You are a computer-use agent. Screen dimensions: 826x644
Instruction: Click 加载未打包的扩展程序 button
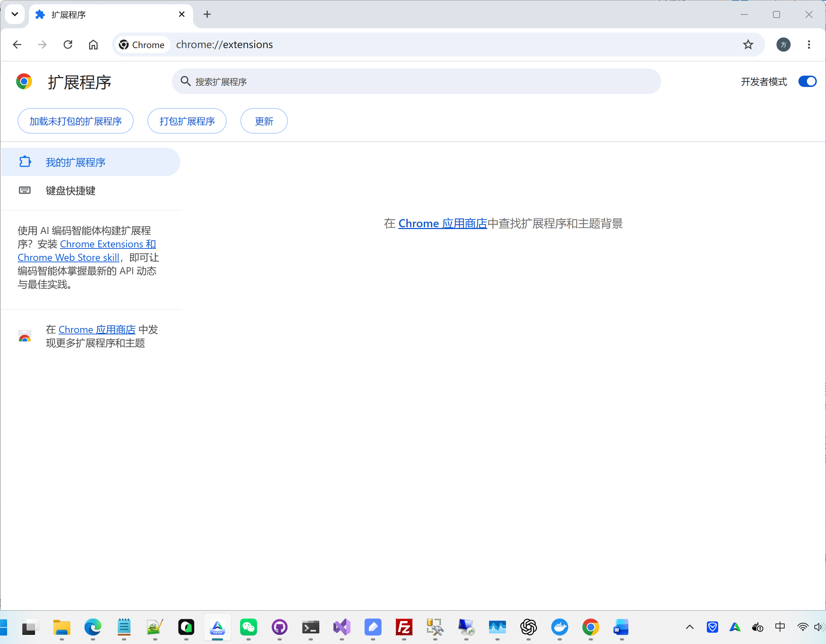click(76, 121)
